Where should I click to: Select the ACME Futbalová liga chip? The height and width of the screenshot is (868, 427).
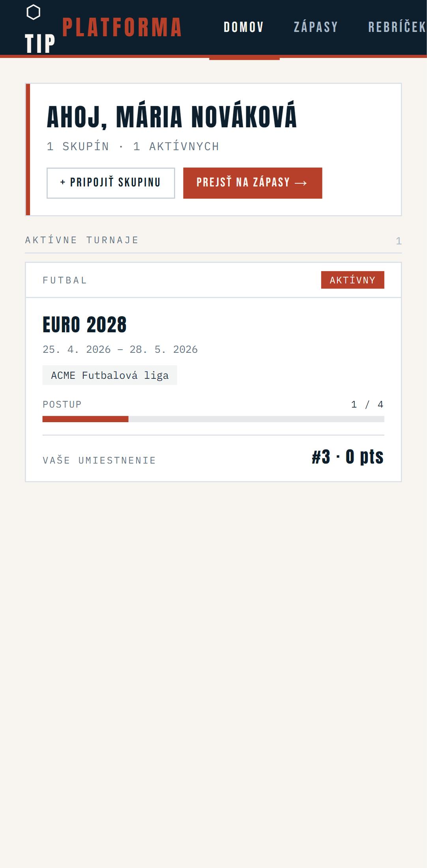point(110,375)
